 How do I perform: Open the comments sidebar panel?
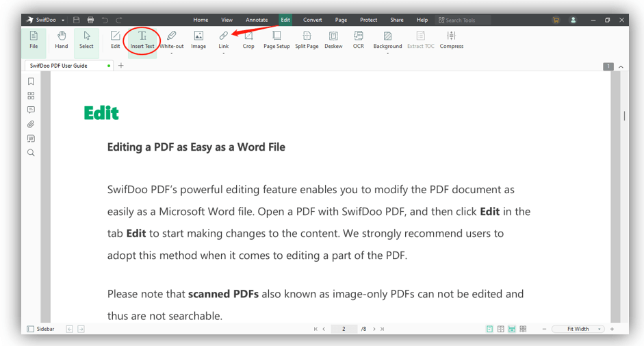pos(31,110)
